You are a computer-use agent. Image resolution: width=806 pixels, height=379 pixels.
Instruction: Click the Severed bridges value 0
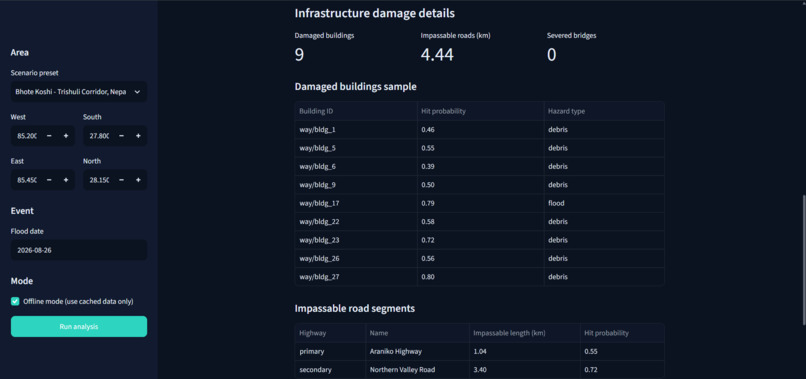[x=552, y=55]
